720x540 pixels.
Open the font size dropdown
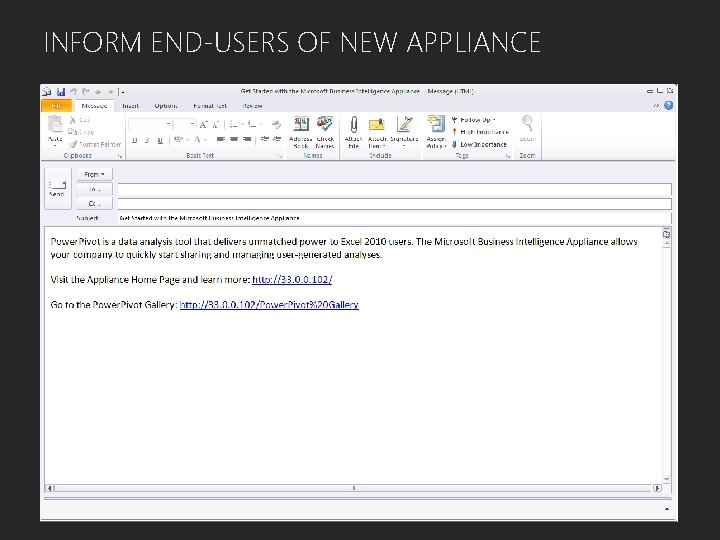192,124
